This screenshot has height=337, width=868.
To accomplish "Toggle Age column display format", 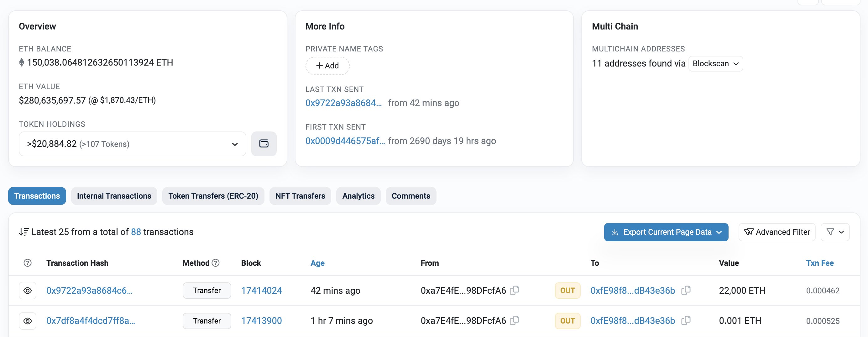I will click(x=317, y=263).
